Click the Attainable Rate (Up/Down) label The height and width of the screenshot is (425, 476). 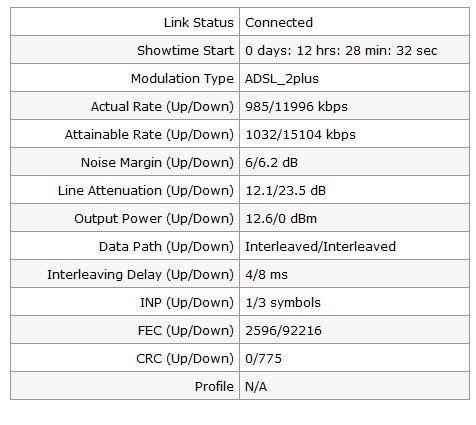(x=149, y=135)
